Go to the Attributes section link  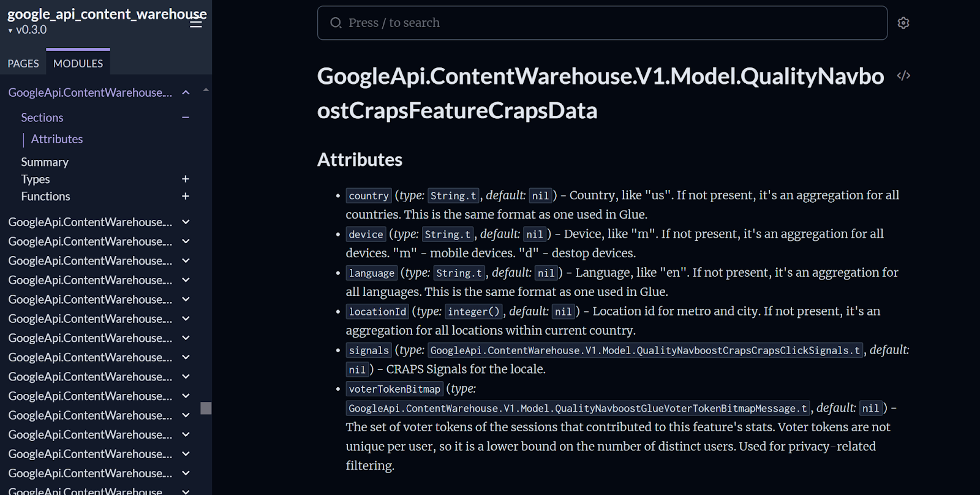click(x=57, y=139)
